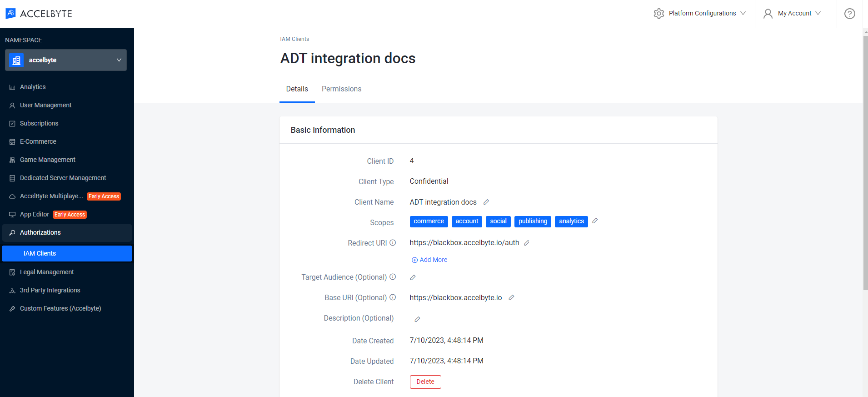The image size is (868, 397).
Task: Click the Basic Information card heading
Action: [323, 130]
